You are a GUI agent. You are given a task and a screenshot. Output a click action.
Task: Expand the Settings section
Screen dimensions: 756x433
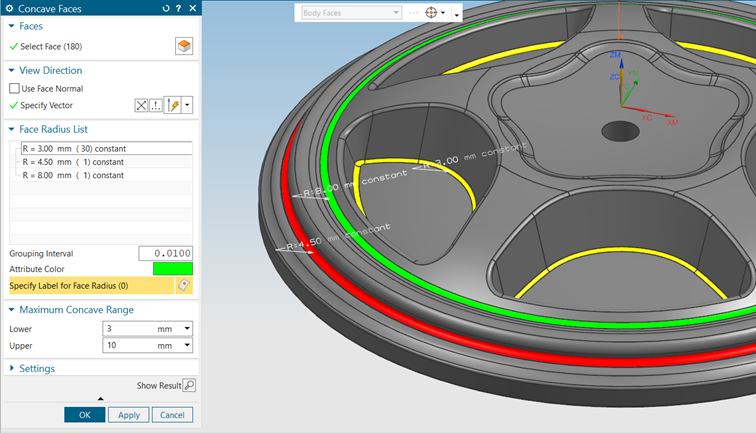(x=12, y=368)
